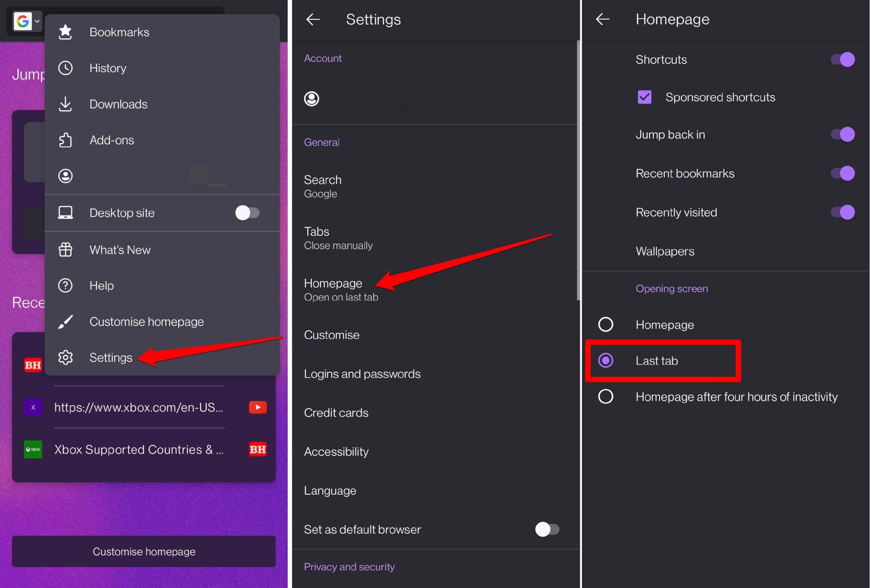871x588 pixels.
Task: Open the Xbox Supported Countries recent item
Action: pos(139,450)
